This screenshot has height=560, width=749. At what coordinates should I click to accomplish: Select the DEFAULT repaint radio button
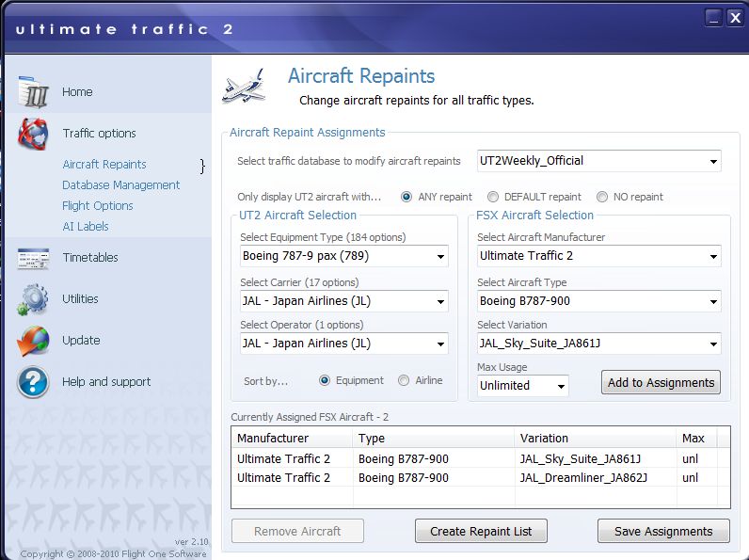(492, 197)
